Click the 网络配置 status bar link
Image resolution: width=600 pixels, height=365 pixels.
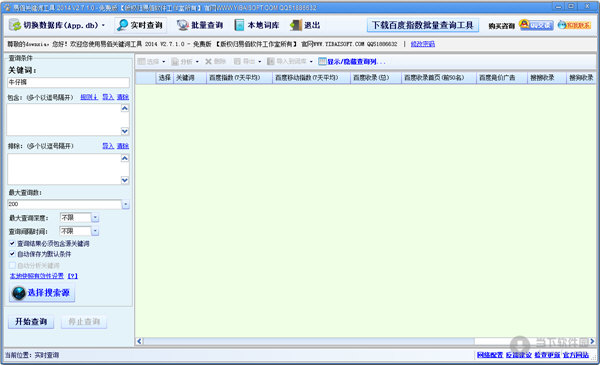click(490, 355)
